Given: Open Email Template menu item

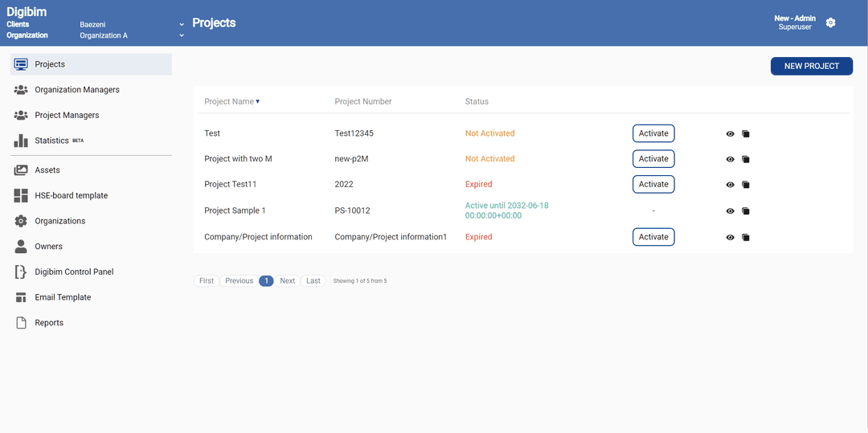Looking at the screenshot, I should tap(63, 297).
